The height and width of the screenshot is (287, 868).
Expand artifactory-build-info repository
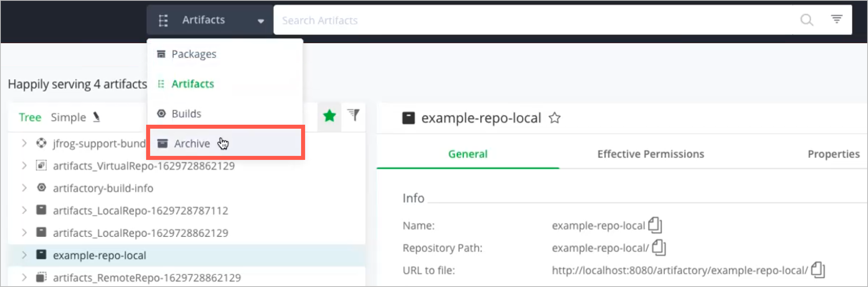(x=24, y=188)
